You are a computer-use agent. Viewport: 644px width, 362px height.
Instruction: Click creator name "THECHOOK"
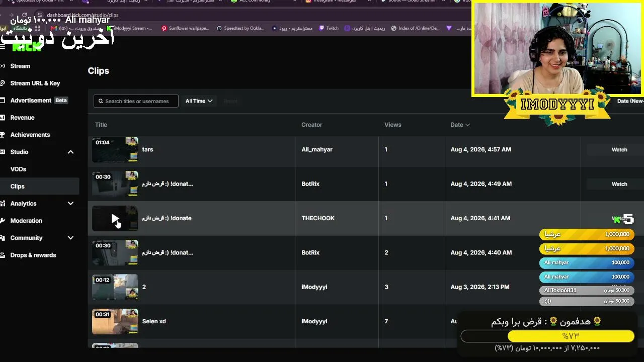point(318,218)
